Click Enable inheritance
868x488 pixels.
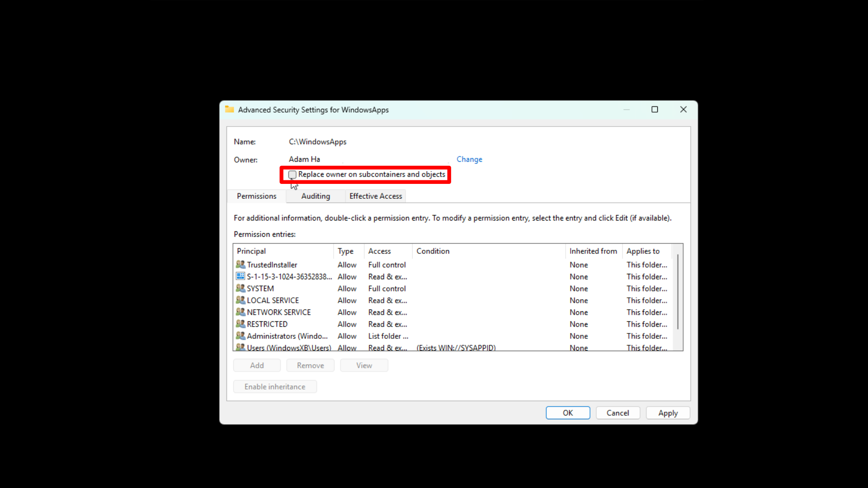tap(275, 386)
